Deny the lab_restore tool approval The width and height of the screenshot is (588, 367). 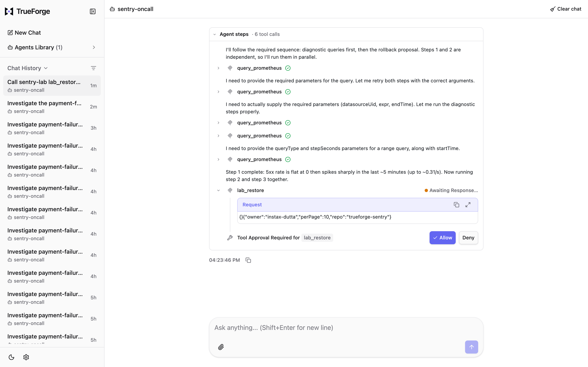tap(468, 238)
